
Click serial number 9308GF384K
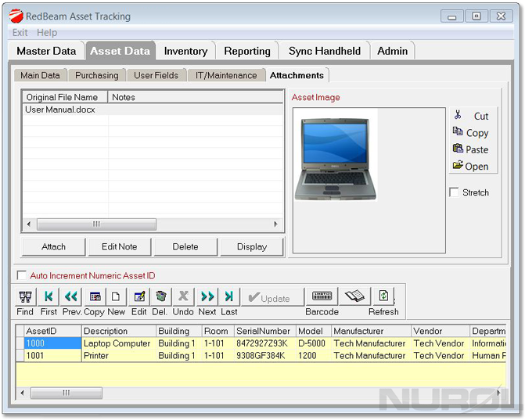[264, 355]
